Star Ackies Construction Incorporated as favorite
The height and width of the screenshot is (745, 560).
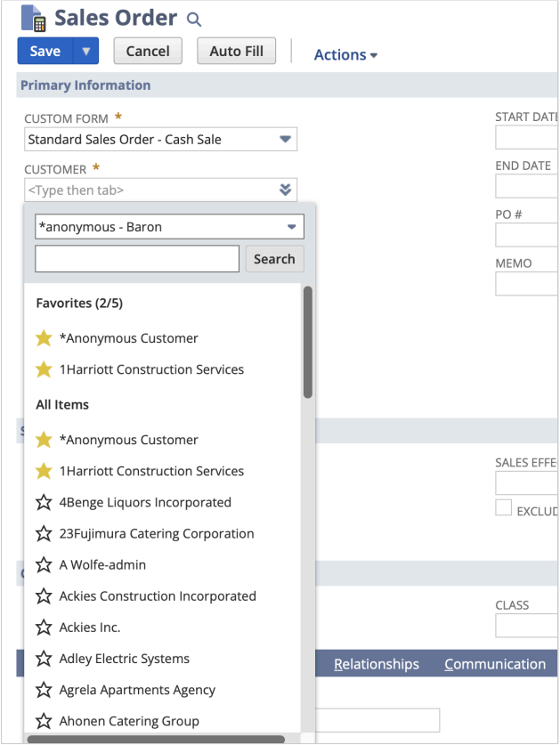pos(44,596)
